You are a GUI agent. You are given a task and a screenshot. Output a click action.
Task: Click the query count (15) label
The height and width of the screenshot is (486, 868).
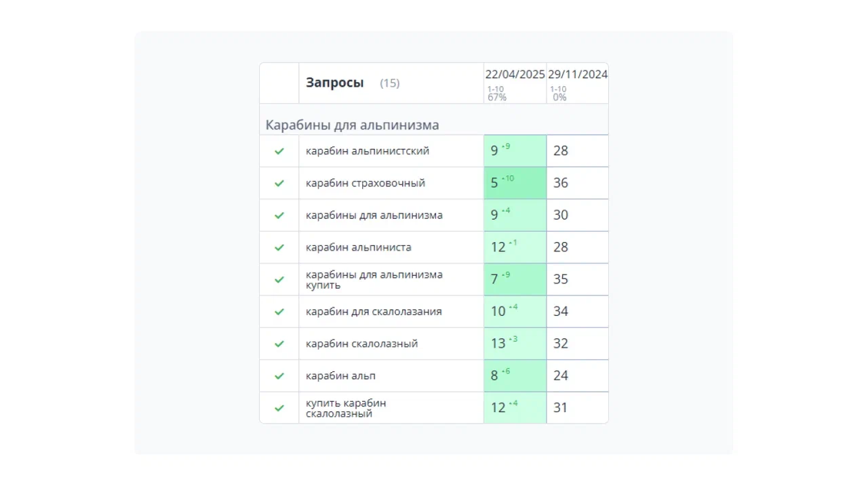[389, 83]
